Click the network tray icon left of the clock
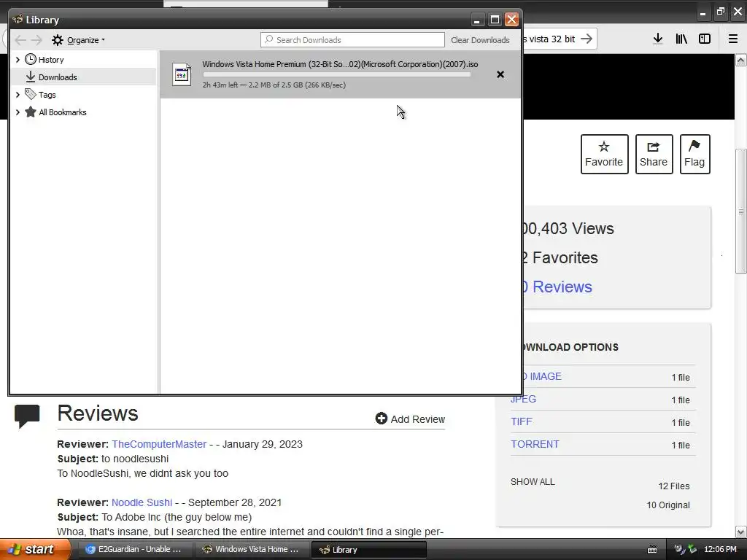Viewport: 747px width, 560px height. (692, 549)
